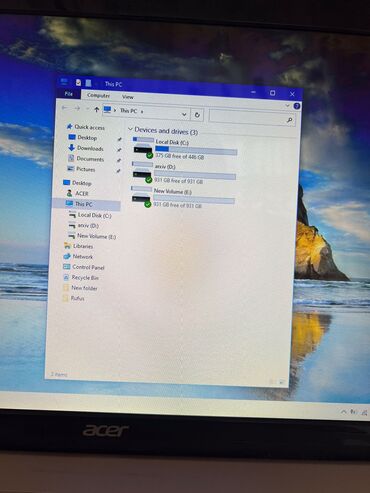Collapse the Devices and drives group
This screenshot has height=493, width=370.
click(130, 129)
